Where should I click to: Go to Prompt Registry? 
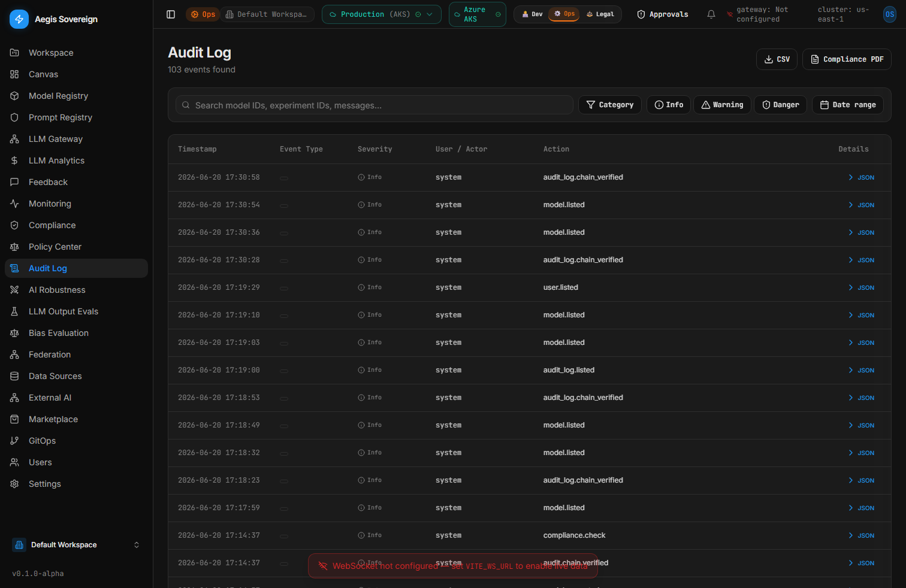[76, 117]
